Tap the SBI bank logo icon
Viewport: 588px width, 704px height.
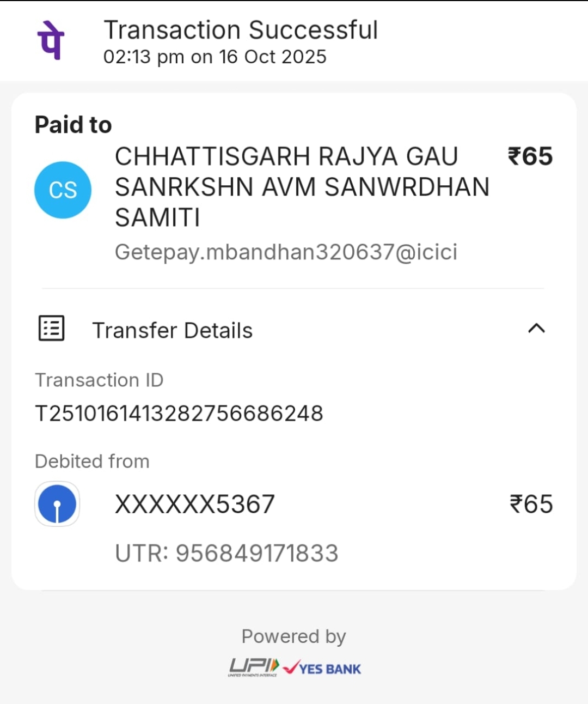point(57,504)
